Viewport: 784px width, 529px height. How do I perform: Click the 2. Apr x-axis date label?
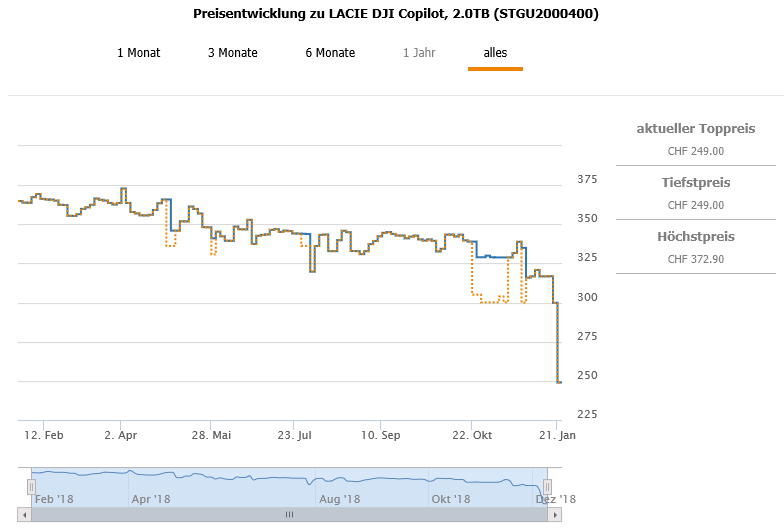click(x=121, y=436)
